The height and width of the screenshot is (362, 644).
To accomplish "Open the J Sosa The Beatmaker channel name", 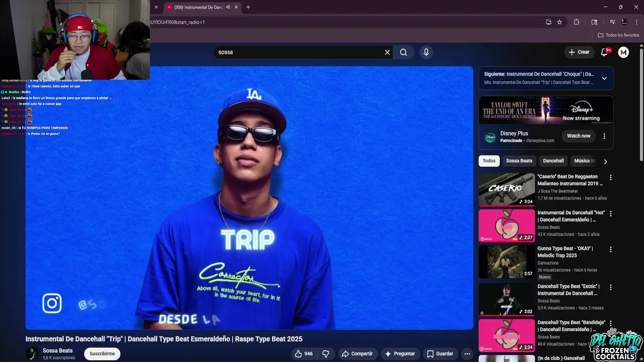I will pyautogui.click(x=557, y=191).
